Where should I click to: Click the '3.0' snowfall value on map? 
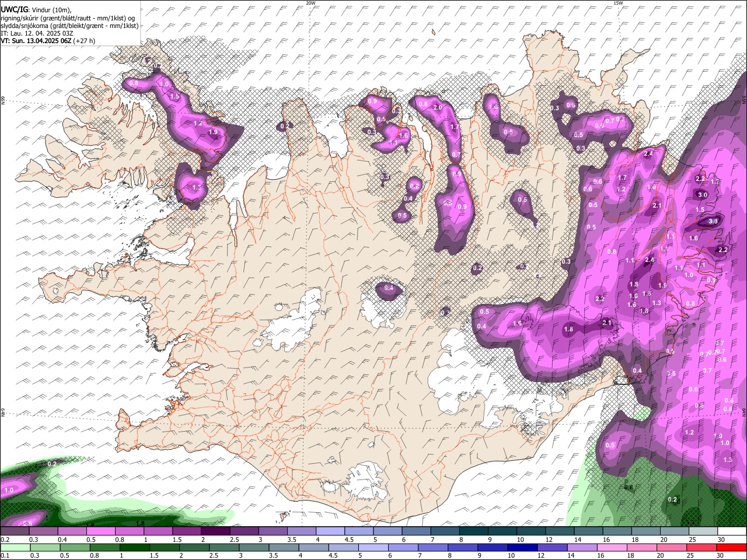(x=703, y=195)
